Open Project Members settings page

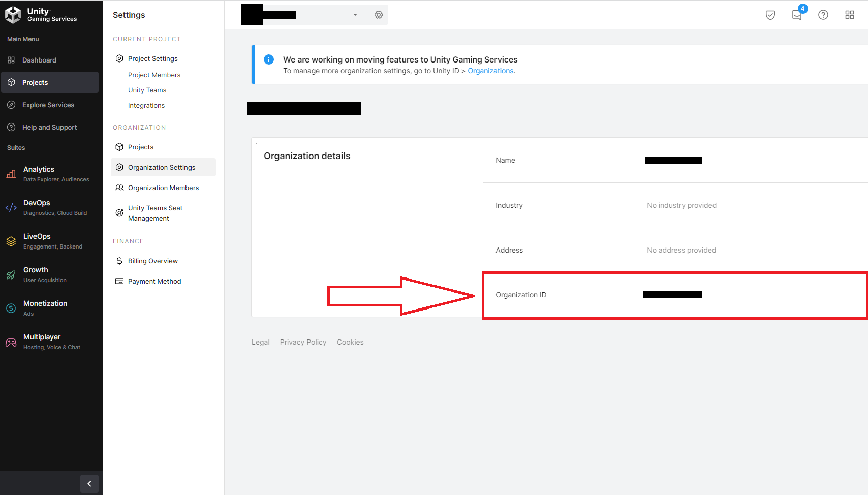point(154,75)
